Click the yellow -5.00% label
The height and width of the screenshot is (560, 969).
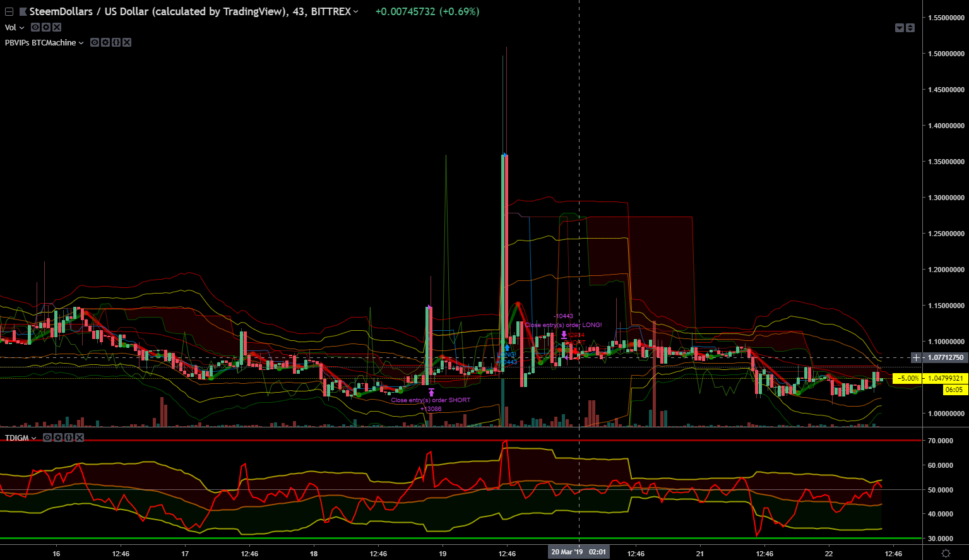click(908, 378)
